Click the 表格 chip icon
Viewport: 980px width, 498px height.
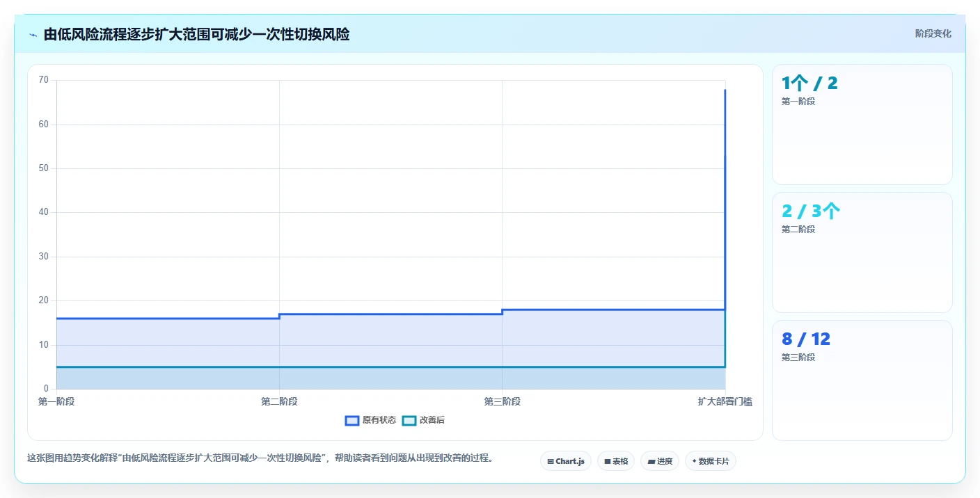click(608, 461)
